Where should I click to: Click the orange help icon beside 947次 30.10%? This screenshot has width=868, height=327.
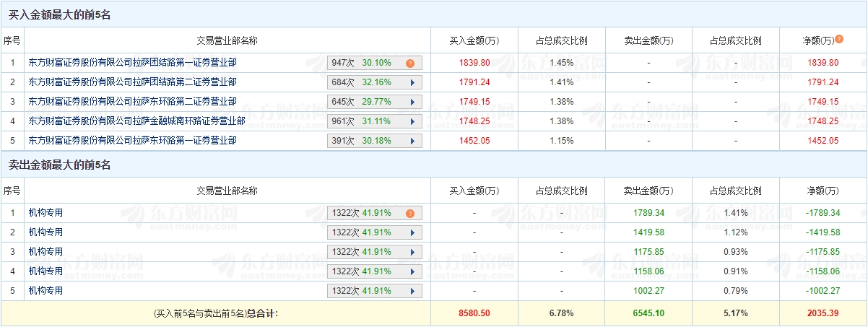(410, 64)
